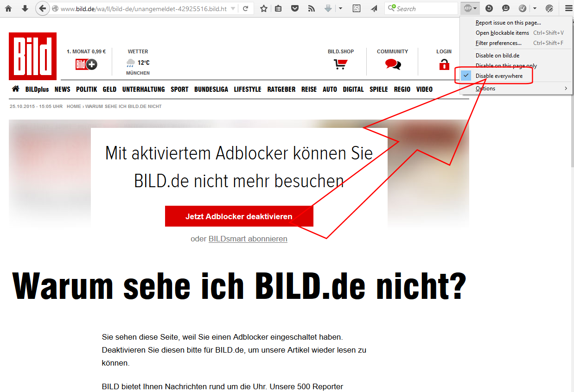
Task: Open Filter preferences from ABP menu
Action: click(516, 43)
